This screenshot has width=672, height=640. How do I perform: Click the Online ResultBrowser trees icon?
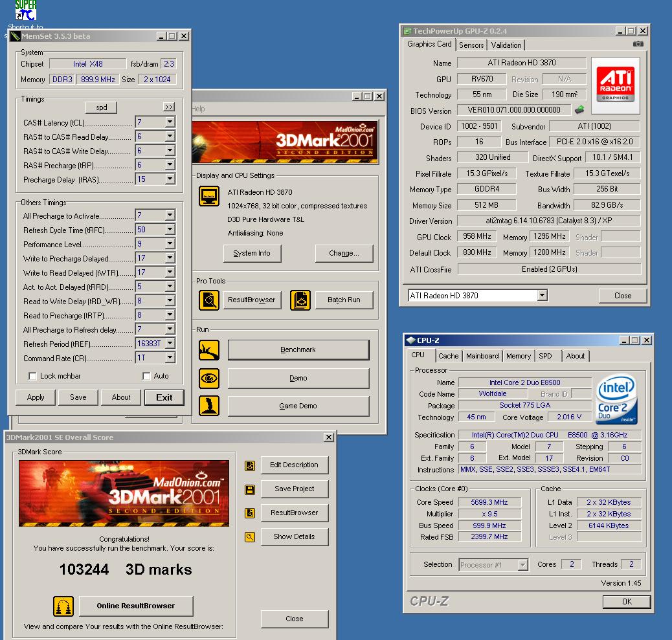[63, 606]
